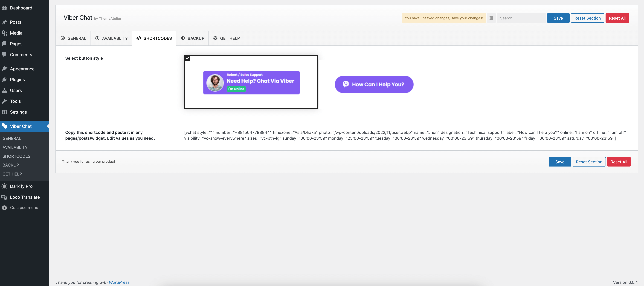Click the Dashboard gauge icon

click(x=4, y=8)
